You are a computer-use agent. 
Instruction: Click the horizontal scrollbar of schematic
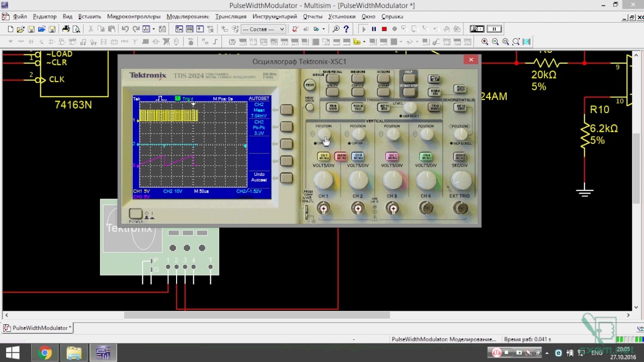[x=257, y=315]
